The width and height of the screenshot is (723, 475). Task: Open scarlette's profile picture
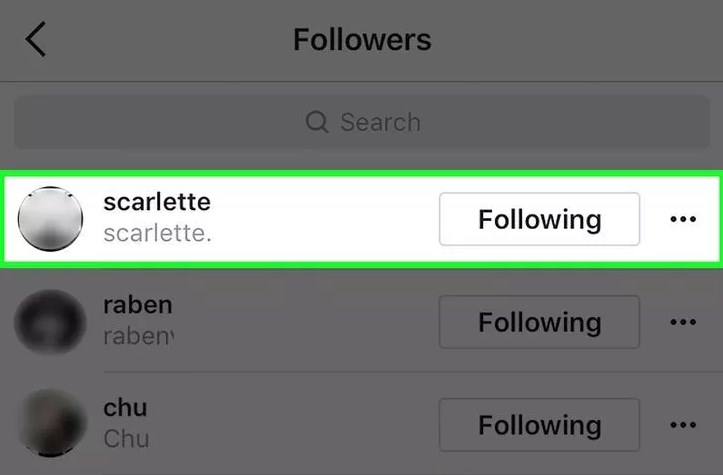point(50,219)
